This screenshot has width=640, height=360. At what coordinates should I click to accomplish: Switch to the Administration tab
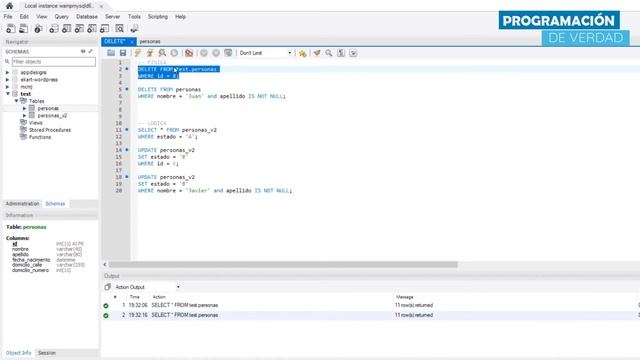tap(22, 204)
